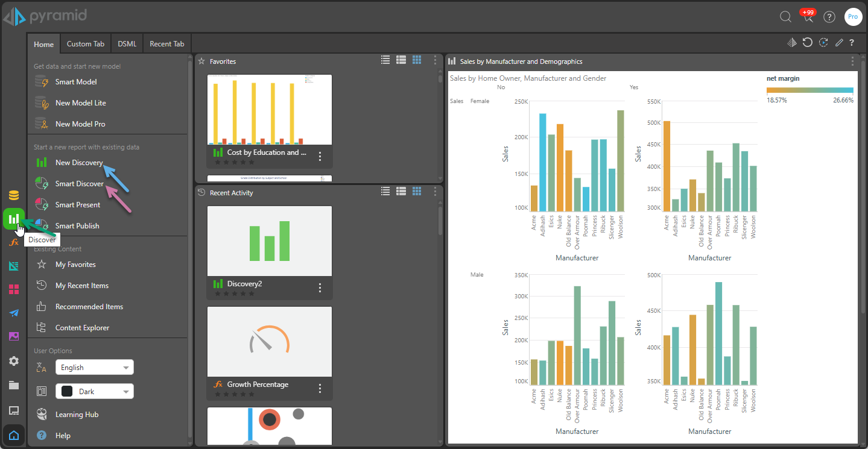Open the Present module red grid icon

13,289
